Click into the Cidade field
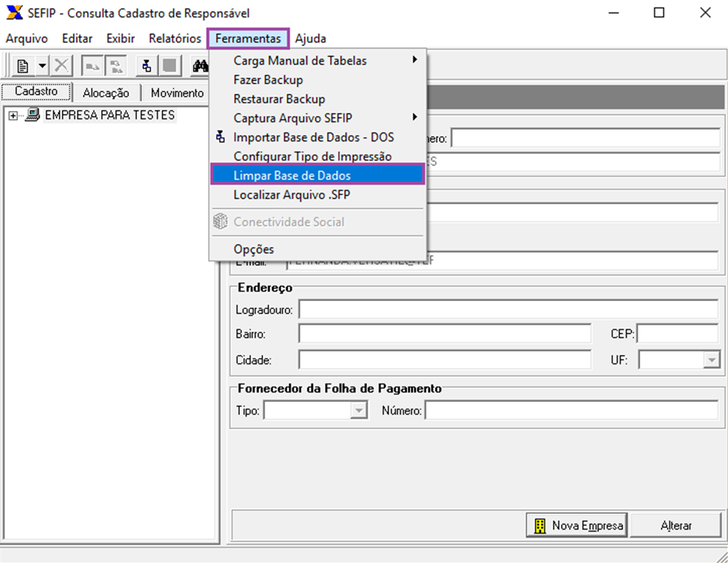Viewport: 728px width, 563px height. point(445,360)
